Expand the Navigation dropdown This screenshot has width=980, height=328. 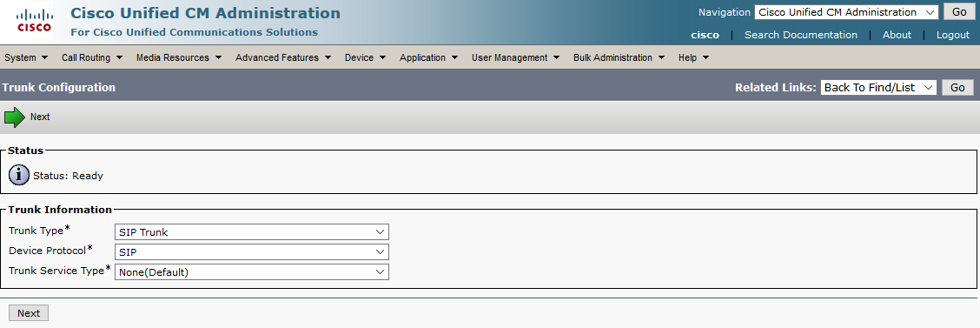coord(846,12)
